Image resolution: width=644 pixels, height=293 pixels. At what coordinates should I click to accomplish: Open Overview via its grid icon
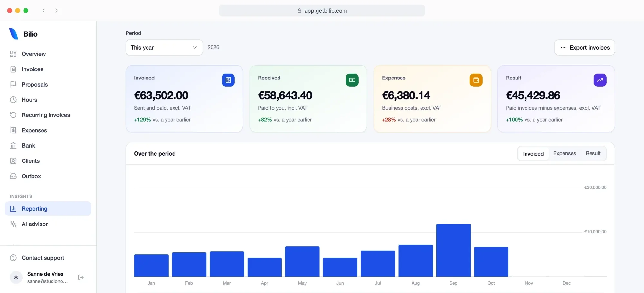(x=13, y=54)
